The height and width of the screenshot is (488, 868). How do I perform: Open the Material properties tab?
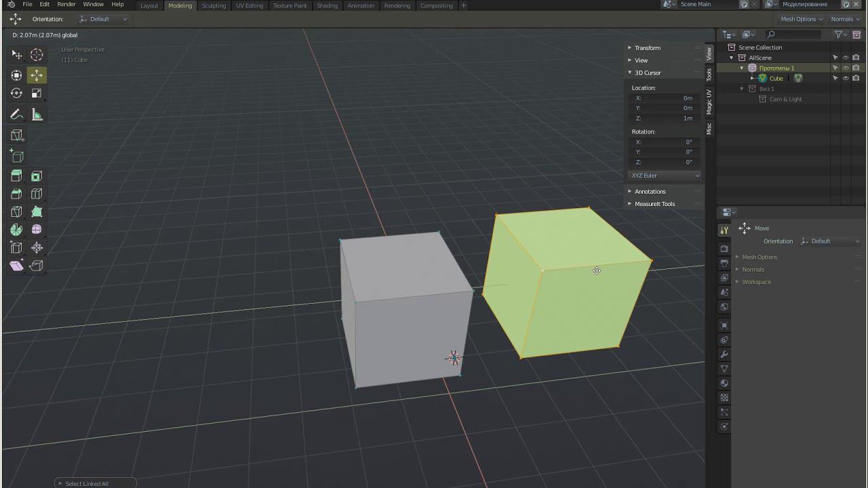click(724, 383)
